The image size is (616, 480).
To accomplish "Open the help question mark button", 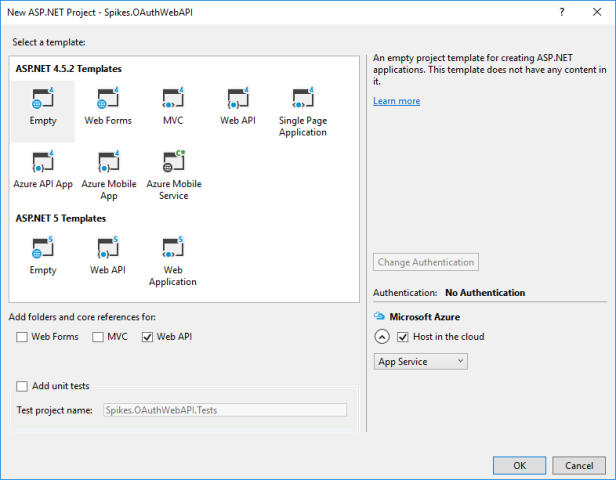I will (x=562, y=12).
